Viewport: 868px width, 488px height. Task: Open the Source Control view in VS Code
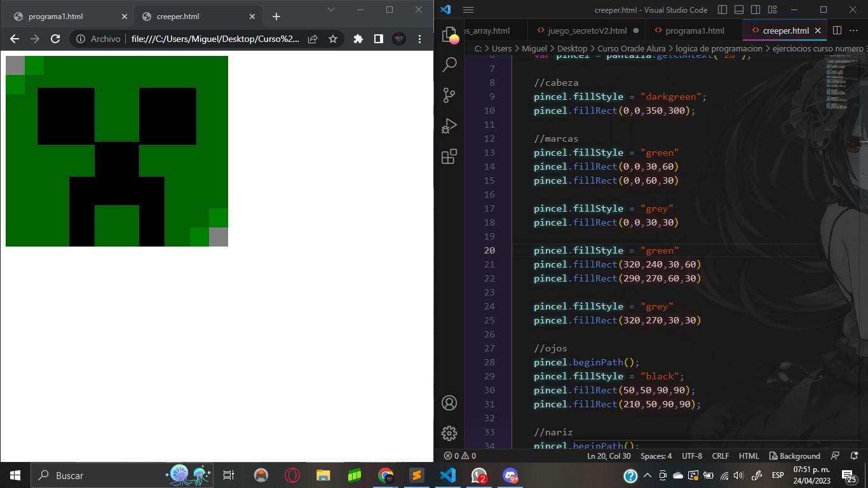pyautogui.click(x=449, y=95)
